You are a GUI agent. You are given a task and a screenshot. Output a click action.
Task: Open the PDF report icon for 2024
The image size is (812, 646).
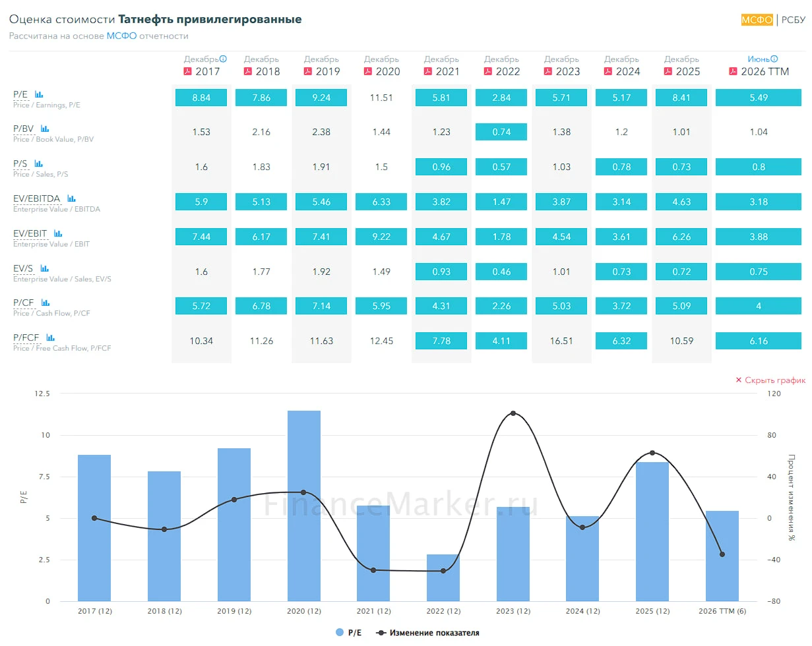point(608,71)
